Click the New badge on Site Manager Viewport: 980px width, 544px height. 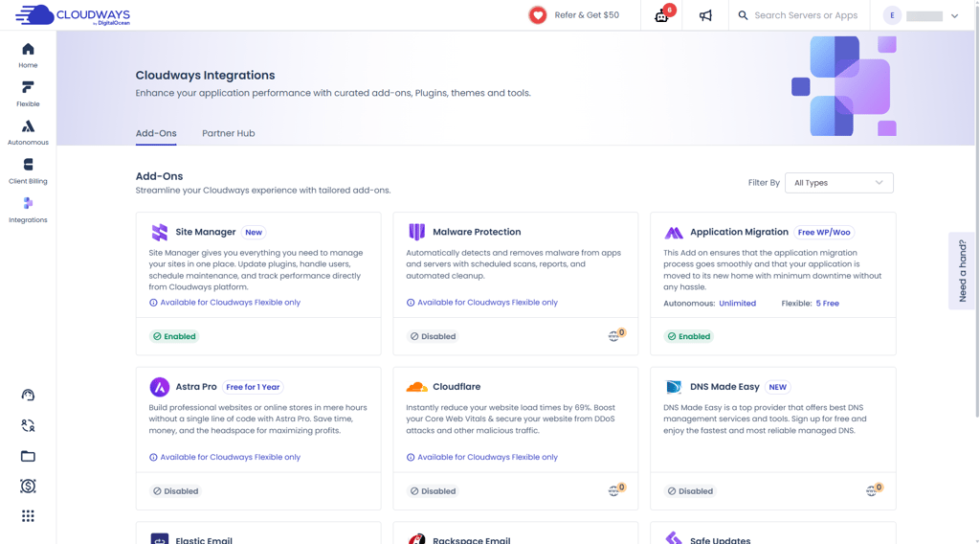[254, 233]
